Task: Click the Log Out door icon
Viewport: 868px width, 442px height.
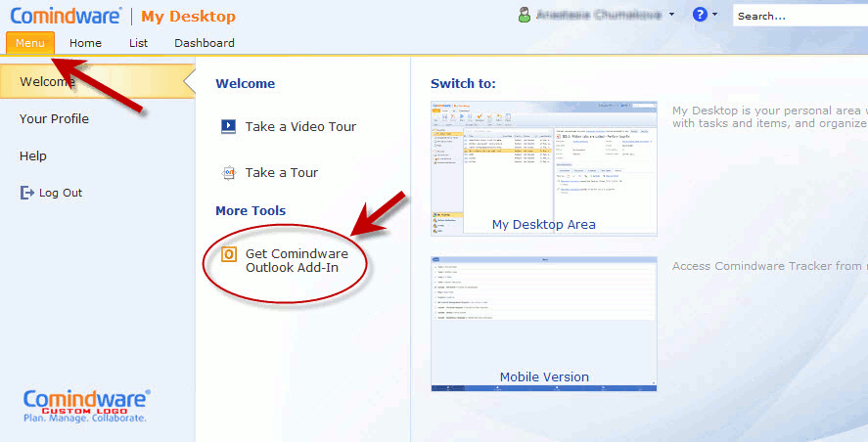Action: pyautogui.click(x=27, y=193)
